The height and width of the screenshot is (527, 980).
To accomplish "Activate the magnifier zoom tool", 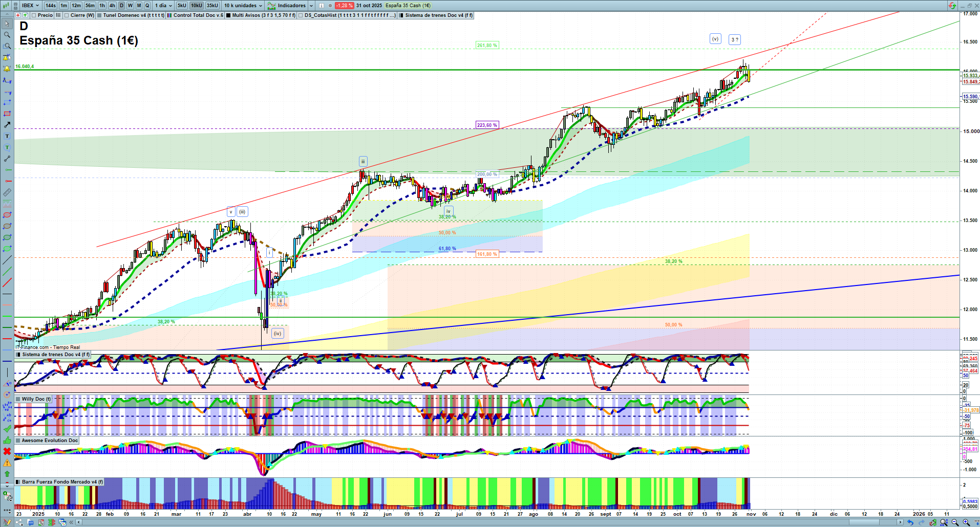I will [7, 35].
